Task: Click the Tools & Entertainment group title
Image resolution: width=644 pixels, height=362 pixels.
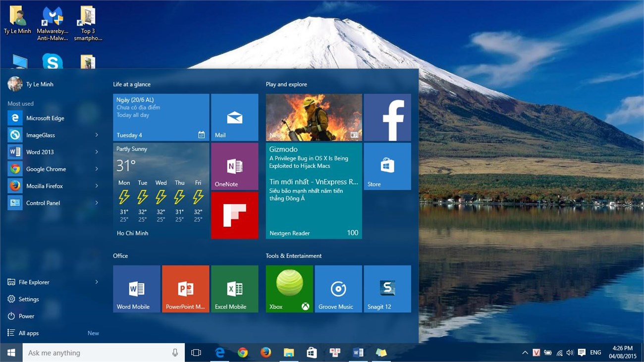Action: pyautogui.click(x=294, y=256)
